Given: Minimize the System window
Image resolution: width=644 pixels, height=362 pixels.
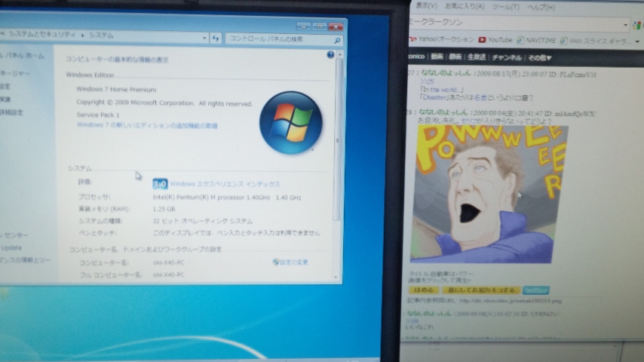Looking at the screenshot, I should 303,26.
